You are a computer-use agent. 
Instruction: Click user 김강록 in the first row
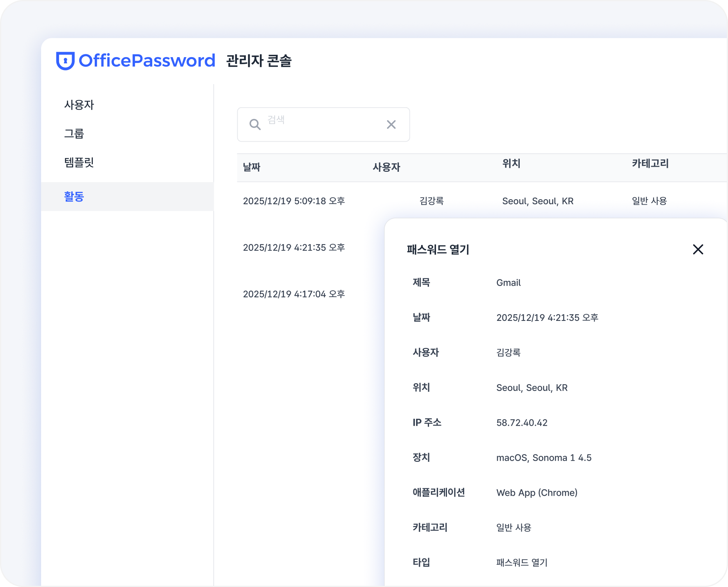tap(431, 201)
